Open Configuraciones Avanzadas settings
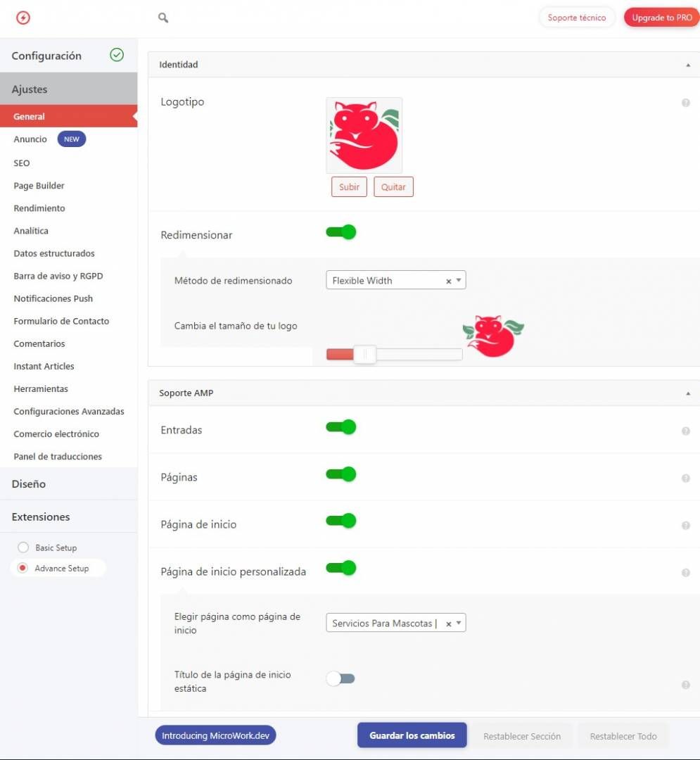The height and width of the screenshot is (760, 700). click(69, 411)
